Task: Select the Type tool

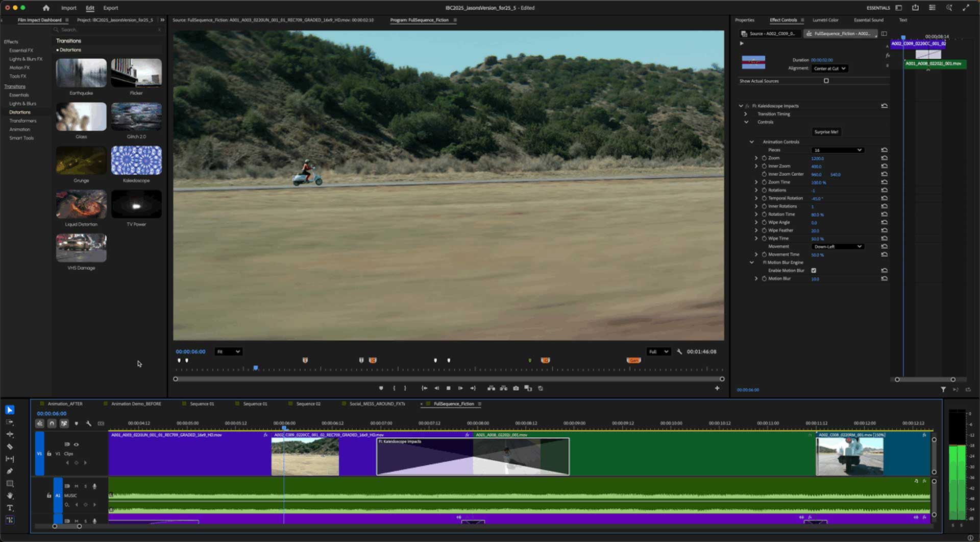Action: coord(10,508)
